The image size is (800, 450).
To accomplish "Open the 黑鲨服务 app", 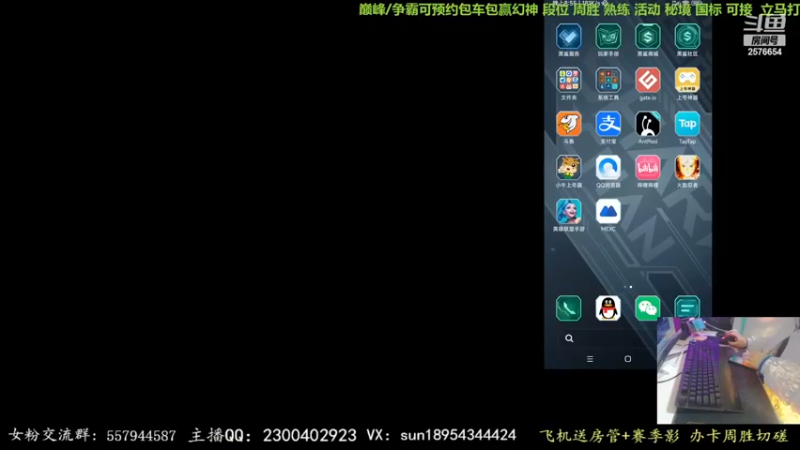I will point(568,37).
